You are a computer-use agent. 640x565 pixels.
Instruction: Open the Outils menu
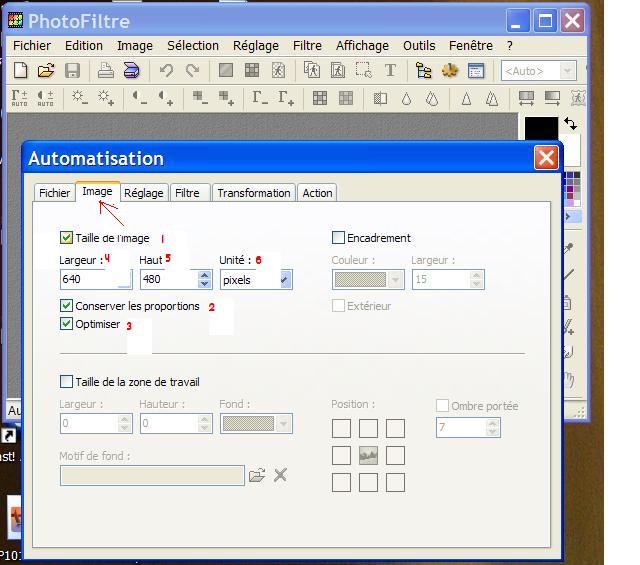pyautogui.click(x=419, y=45)
